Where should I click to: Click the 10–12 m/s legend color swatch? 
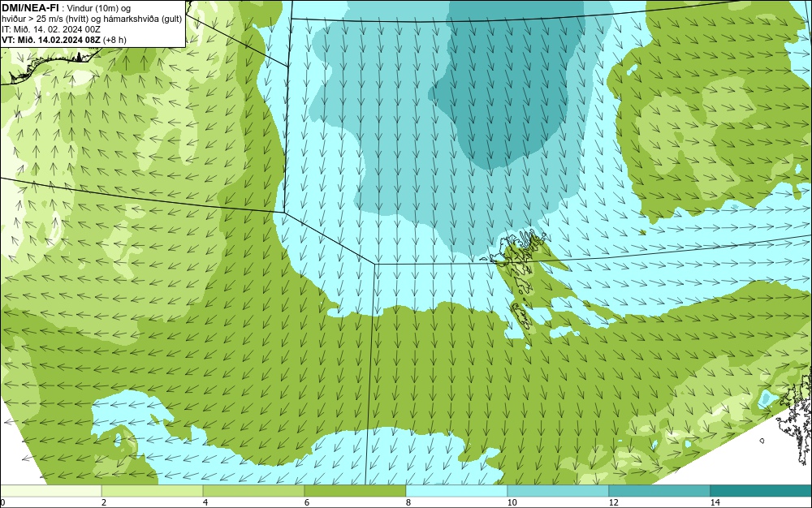[559, 490]
